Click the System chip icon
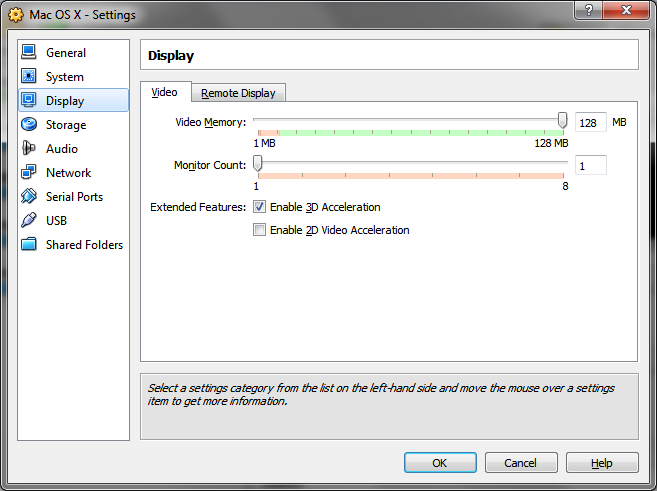 [x=28, y=76]
